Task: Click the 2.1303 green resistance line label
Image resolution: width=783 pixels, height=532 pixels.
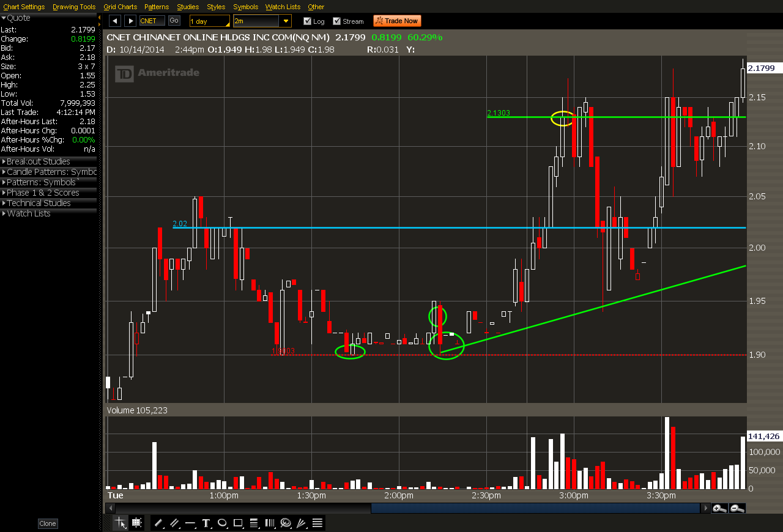Action: 499,113
